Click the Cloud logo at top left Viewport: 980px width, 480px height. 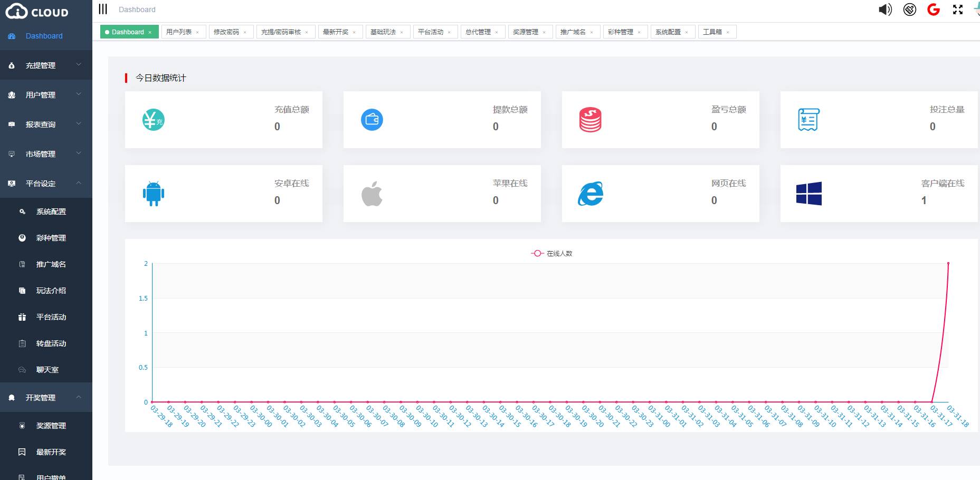(37, 12)
